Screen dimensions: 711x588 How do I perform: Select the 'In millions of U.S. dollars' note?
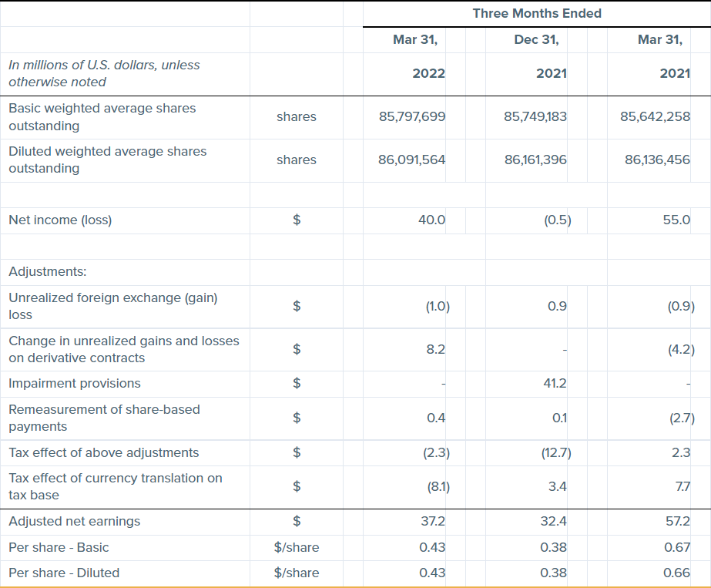(x=104, y=73)
